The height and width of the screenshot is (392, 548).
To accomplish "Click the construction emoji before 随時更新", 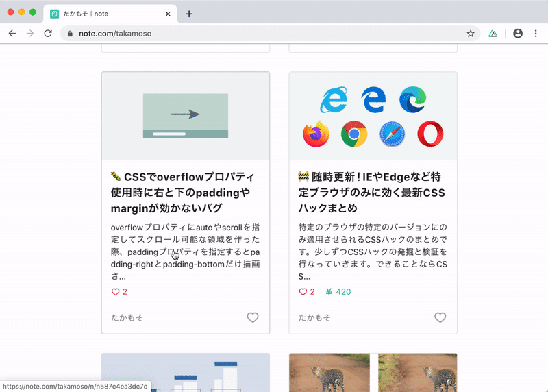I will click(x=303, y=176).
